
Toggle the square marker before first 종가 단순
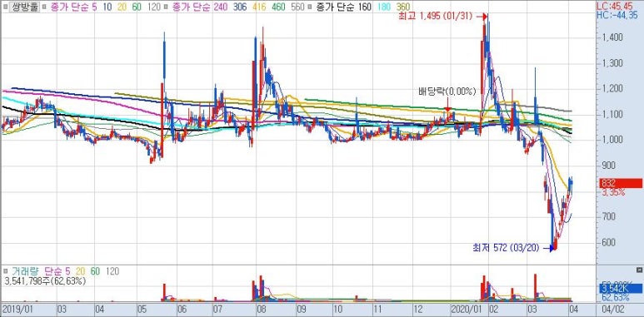(44, 7)
